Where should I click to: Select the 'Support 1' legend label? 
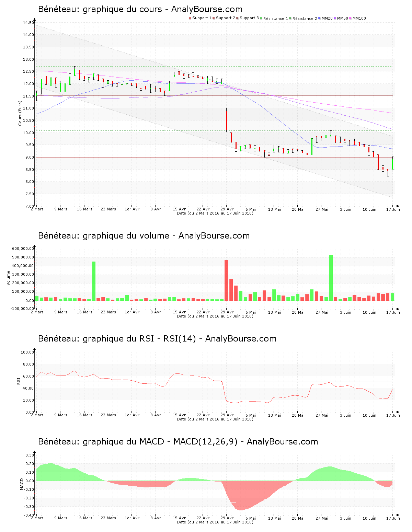[x=202, y=18]
